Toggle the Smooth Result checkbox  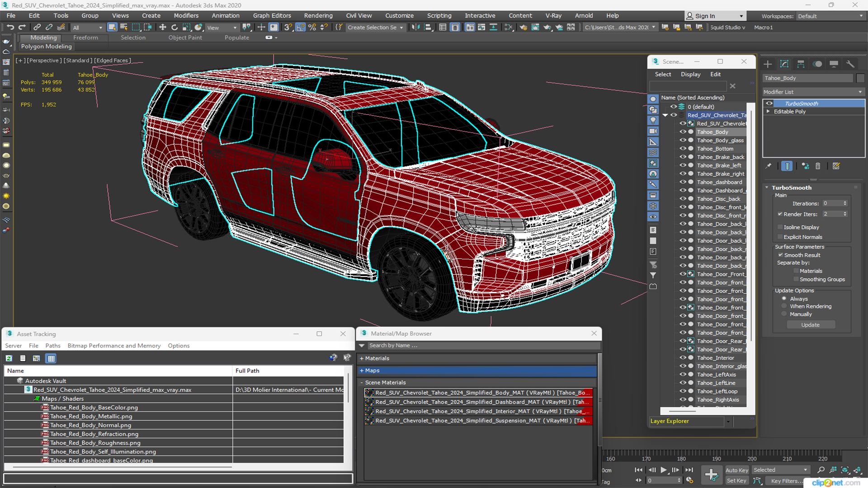pyautogui.click(x=780, y=255)
